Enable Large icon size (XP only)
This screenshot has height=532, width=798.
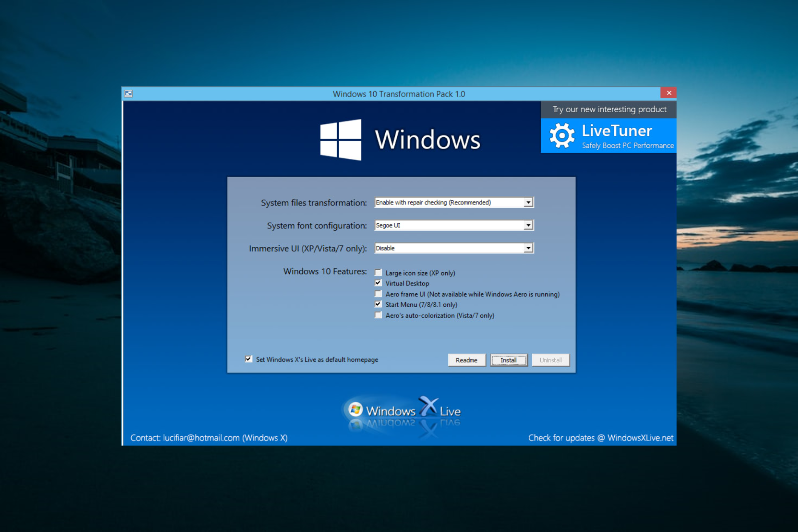(378, 273)
